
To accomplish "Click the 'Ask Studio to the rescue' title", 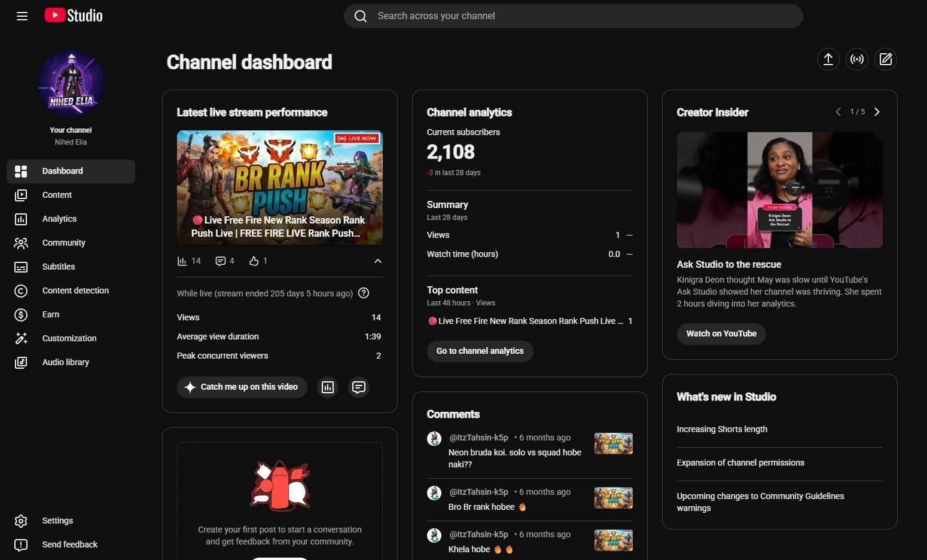I will (729, 264).
